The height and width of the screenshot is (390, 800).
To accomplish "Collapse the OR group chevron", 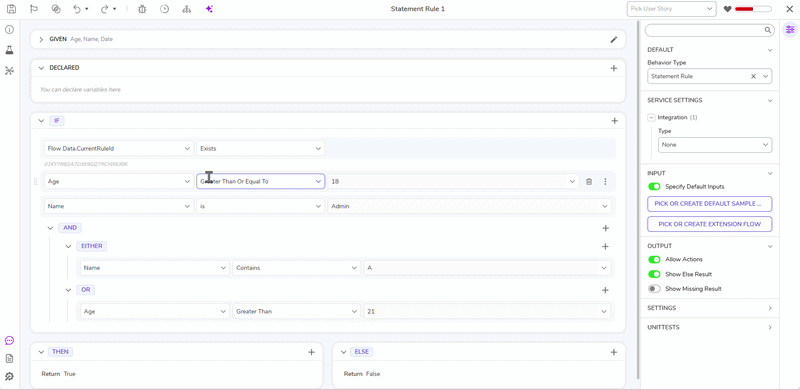I will click(68, 290).
